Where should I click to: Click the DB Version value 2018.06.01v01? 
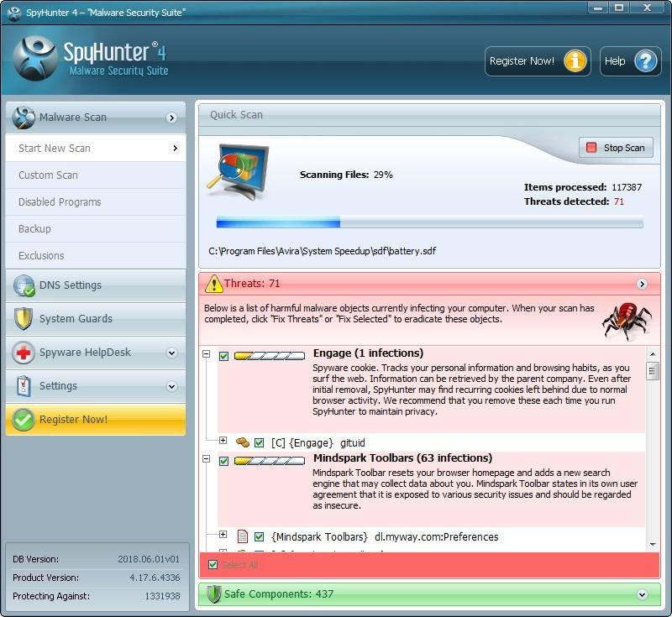pos(149,559)
